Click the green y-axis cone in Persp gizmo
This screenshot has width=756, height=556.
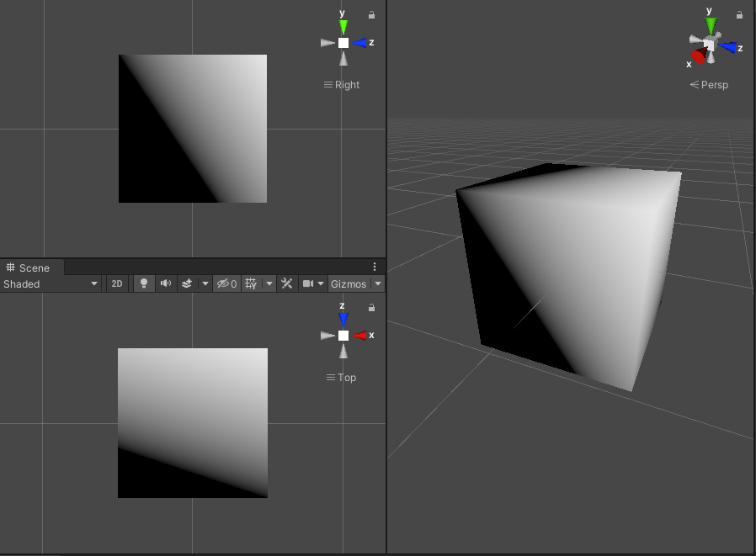(711, 26)
